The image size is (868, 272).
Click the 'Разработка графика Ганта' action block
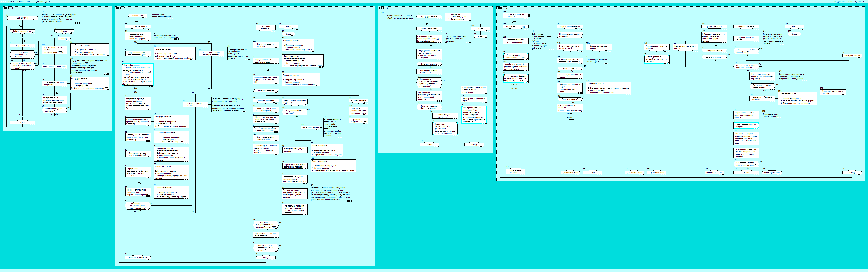click(266, 129)
